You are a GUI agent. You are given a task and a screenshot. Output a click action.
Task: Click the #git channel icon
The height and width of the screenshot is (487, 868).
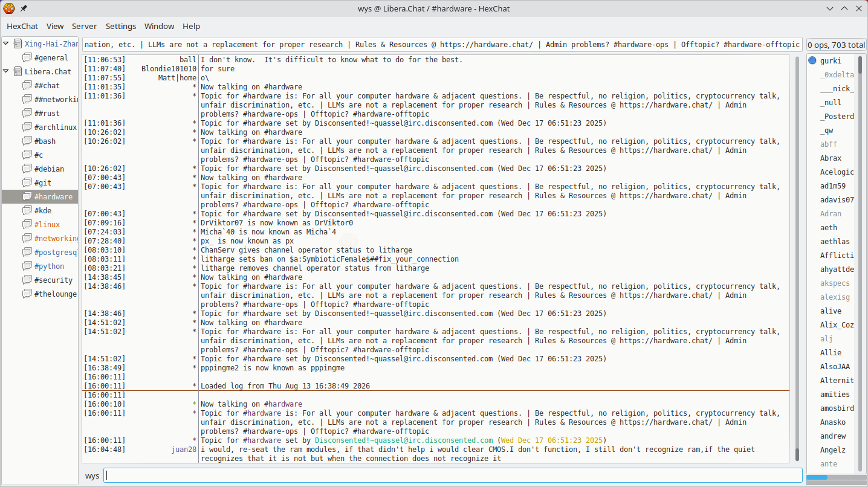pos(27,182)
